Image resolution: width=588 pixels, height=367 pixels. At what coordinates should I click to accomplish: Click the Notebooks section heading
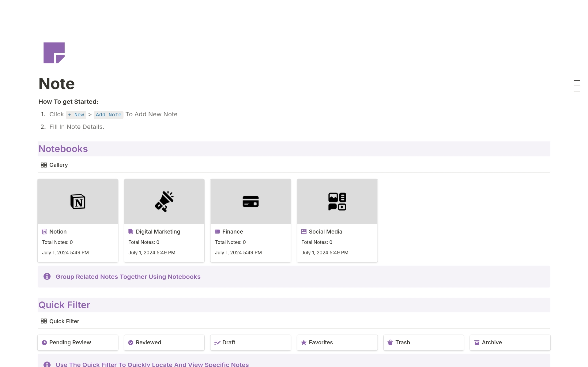(63, 149)
